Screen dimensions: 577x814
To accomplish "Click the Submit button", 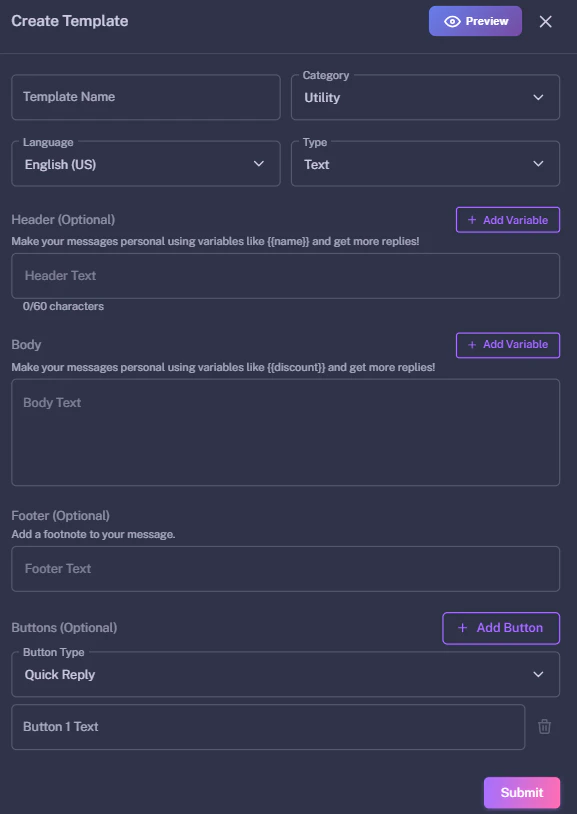I will (x=521, y=792).
